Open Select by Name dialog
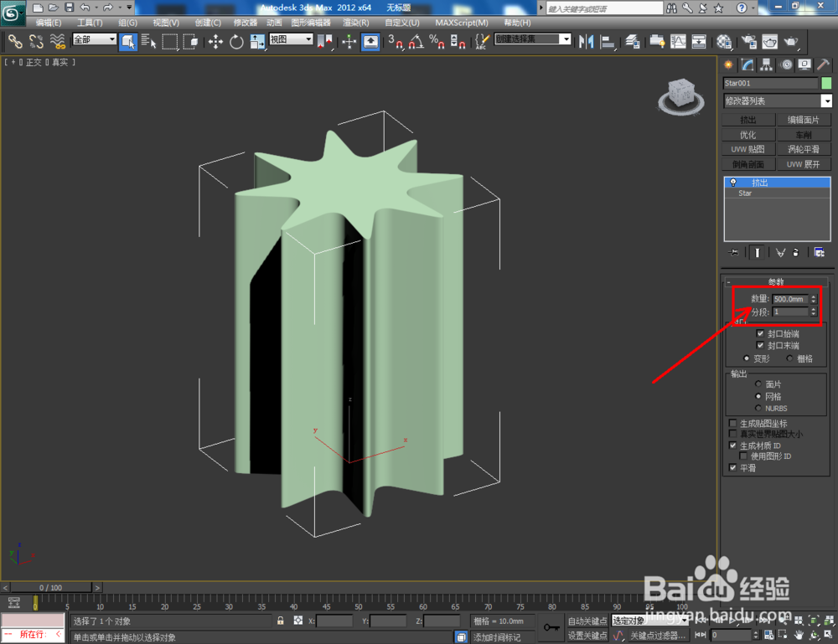Viewport: 838px width, 644px height. pyautogui.click(x=147, y=41)
